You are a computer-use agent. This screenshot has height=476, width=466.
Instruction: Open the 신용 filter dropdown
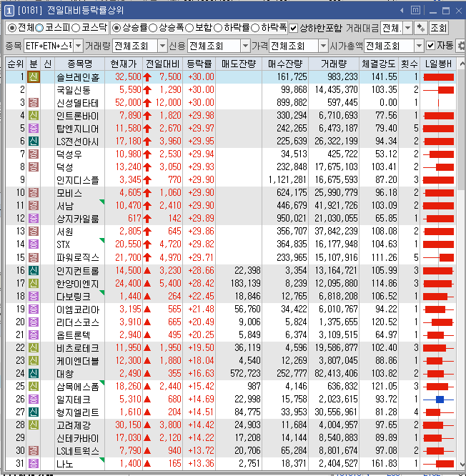[245, 46]
